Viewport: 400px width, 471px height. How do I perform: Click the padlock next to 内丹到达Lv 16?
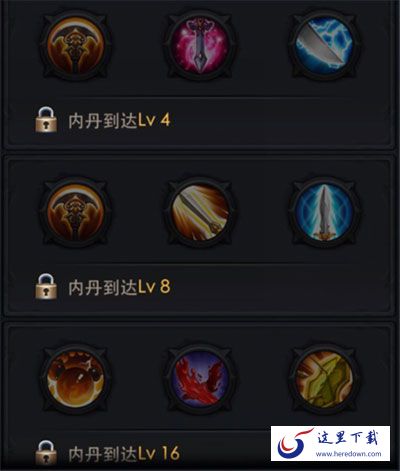pos(46,453)
